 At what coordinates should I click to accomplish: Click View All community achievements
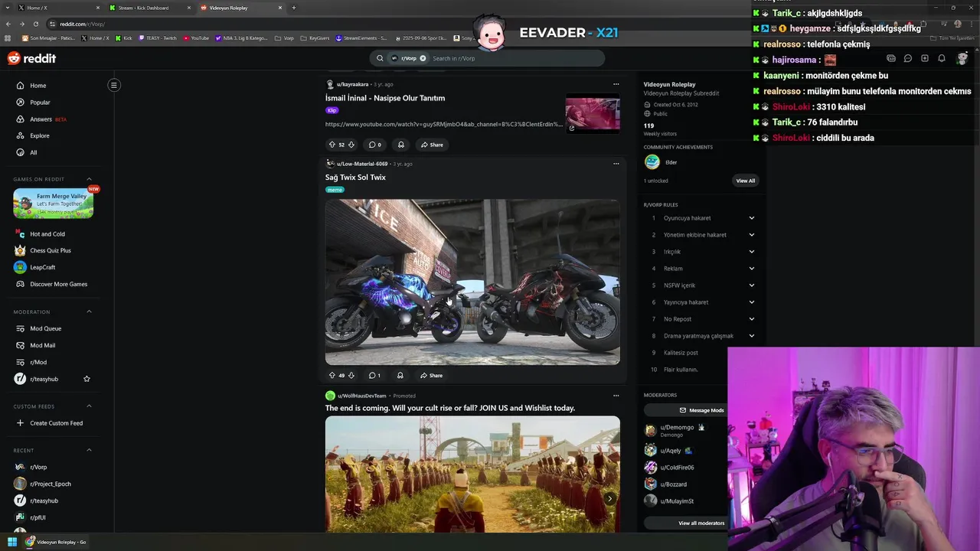746,181
